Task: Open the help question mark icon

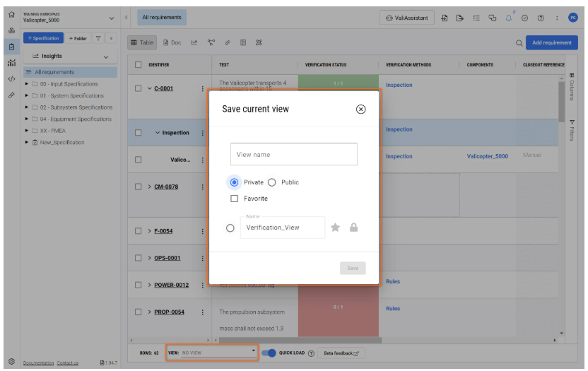Action: point(541,18)
